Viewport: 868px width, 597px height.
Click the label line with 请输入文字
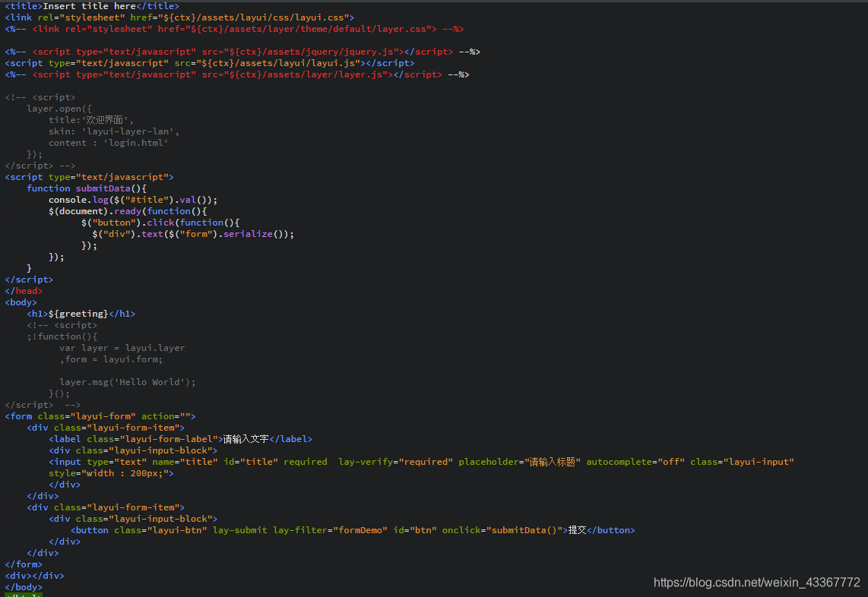coord(180,439)
